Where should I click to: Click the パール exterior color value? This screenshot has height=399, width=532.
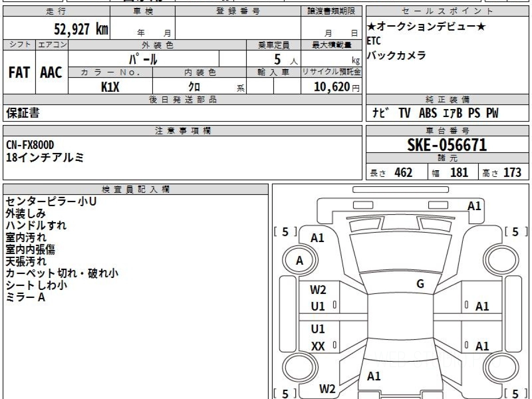(143, 59)
